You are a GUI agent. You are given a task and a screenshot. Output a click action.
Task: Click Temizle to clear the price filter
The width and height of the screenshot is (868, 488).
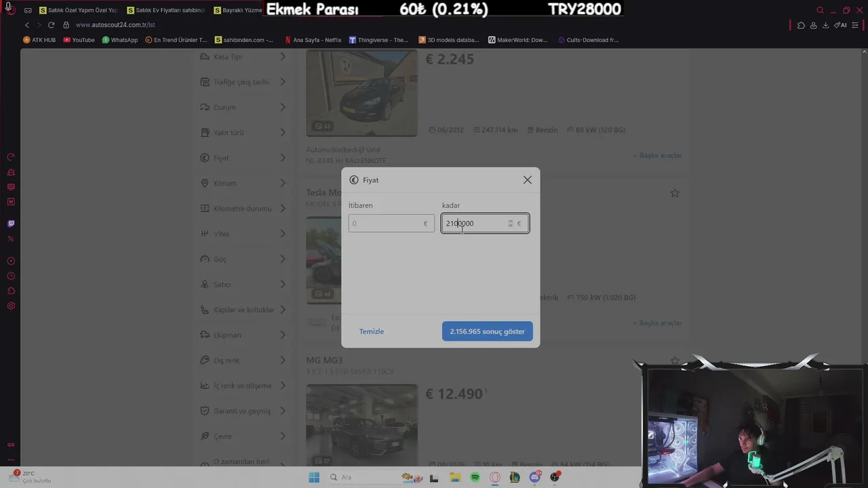372,331
